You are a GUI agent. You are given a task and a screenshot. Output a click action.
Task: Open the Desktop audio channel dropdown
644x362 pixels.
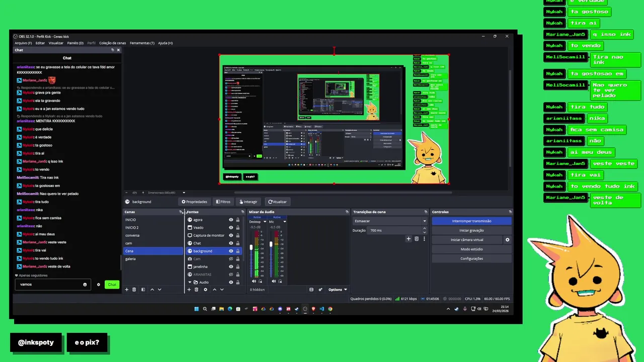pyautogui.click(x=265, y=222)
